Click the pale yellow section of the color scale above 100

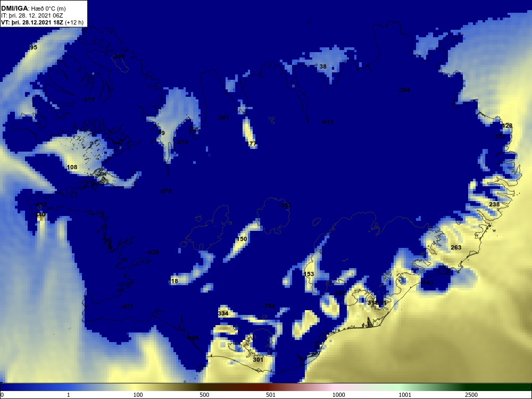136,387
